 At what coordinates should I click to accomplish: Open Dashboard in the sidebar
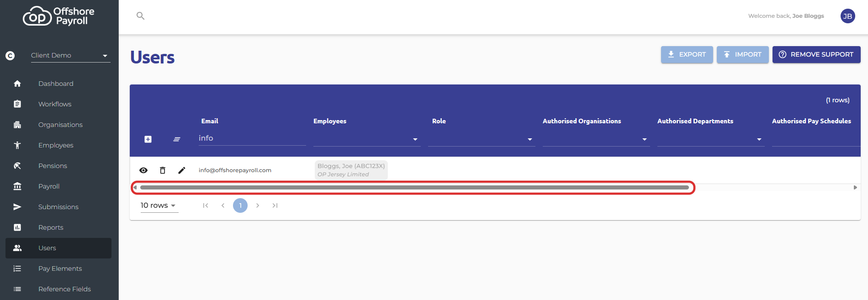click(x=58, y=84)
